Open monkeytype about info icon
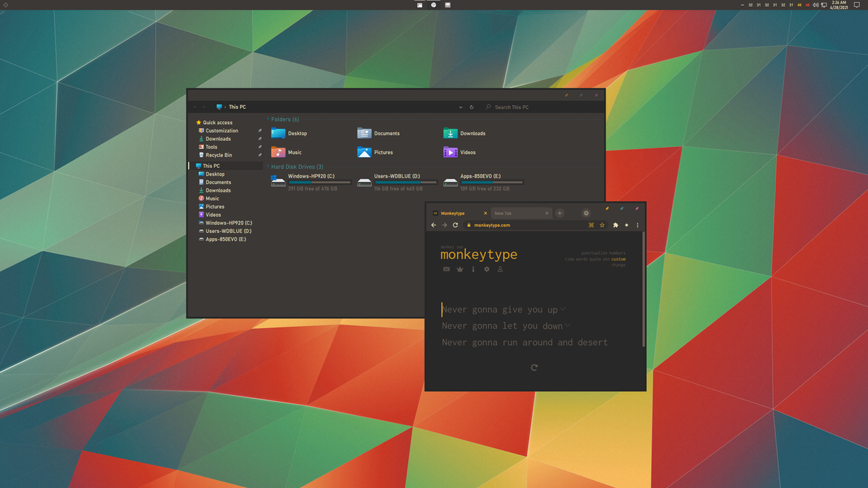 tap(473, 269)
